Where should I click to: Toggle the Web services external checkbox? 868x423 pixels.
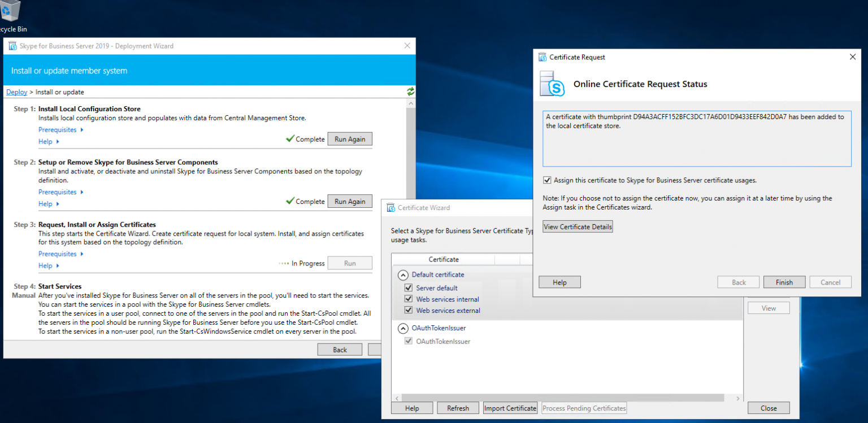[409, 311]
